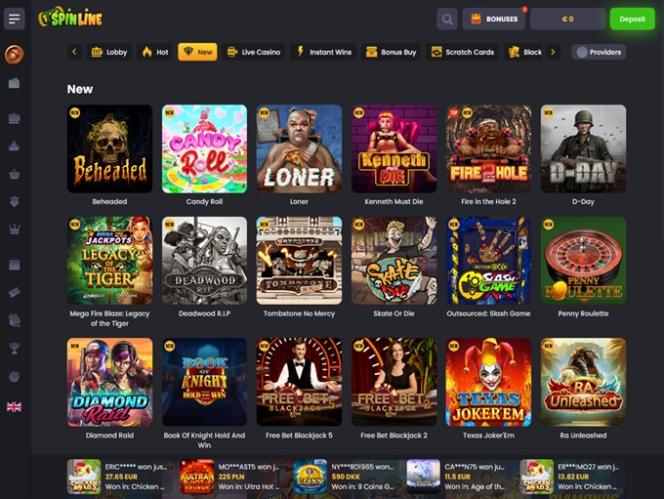Open the hamburger menu icon
664x499 pixels.
(x=14, y=19)
